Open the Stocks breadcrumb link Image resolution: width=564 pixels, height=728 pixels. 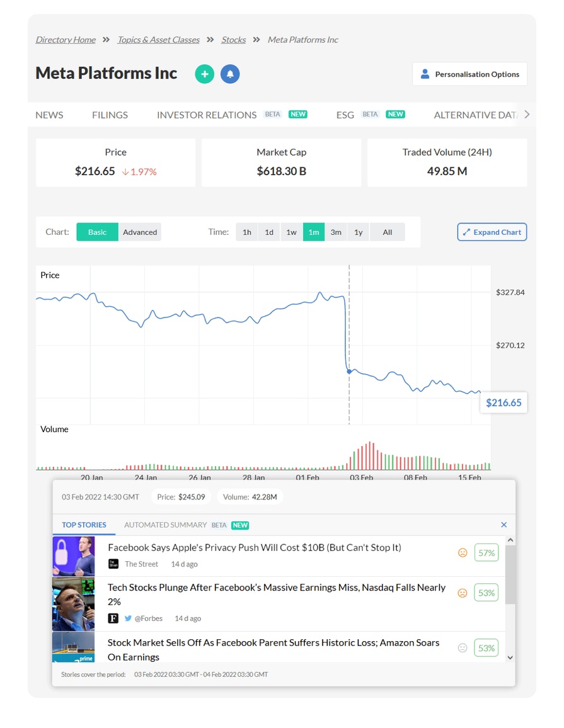click(233, 40)
